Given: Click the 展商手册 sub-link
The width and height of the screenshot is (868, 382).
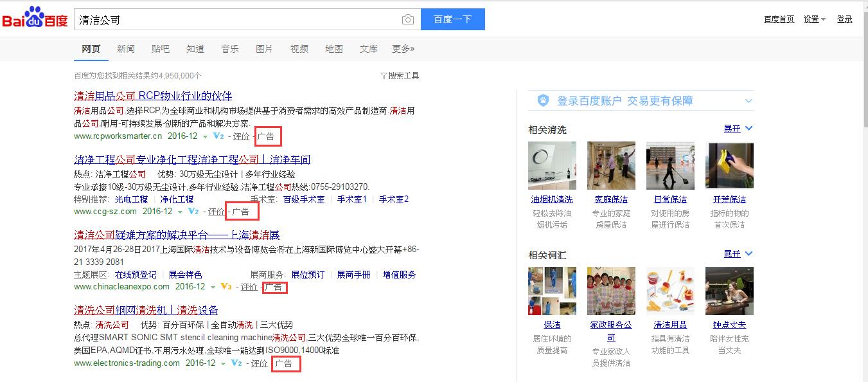Looking at the screenshot, I should (354, 275).
